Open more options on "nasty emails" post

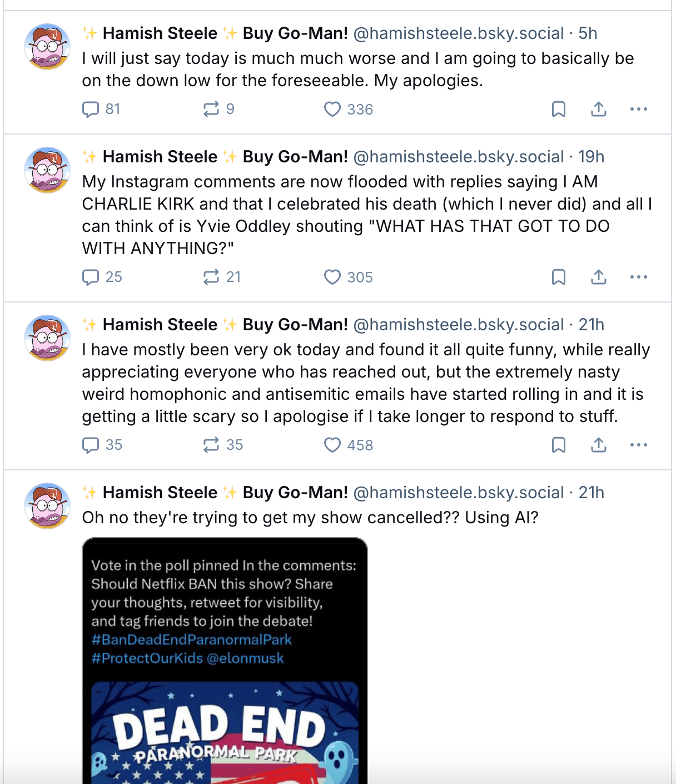point(638,445)
